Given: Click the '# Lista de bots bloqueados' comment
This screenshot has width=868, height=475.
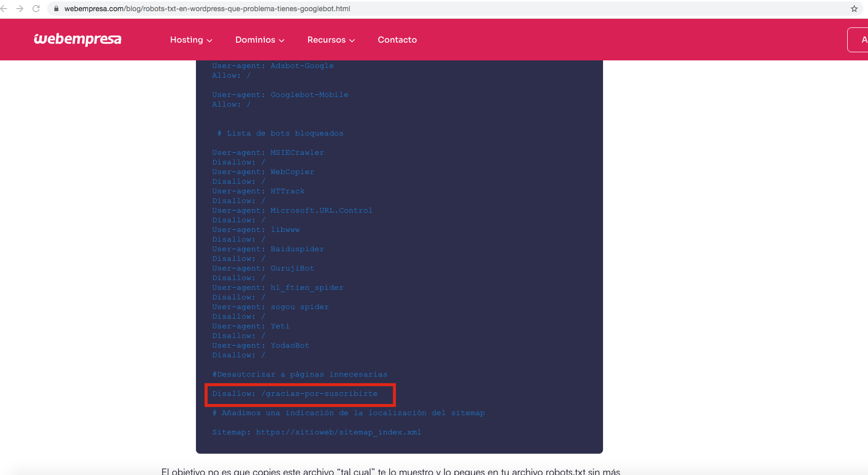Looking at the screenshot, I should (x=280, y=133).
